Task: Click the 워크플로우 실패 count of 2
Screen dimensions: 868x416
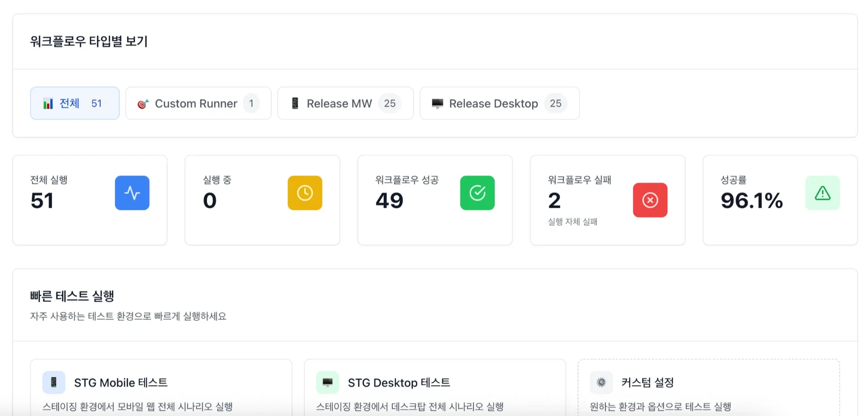Action: coord(554,201)
